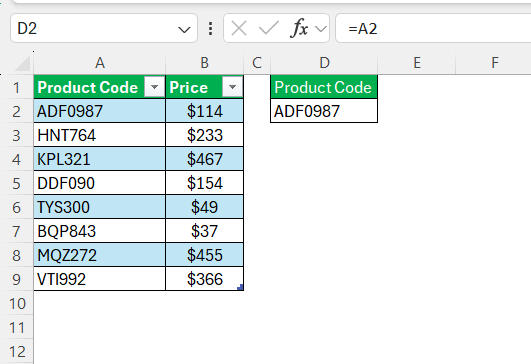
Task: Select price cell $37
Action: [x=205, y=231]
